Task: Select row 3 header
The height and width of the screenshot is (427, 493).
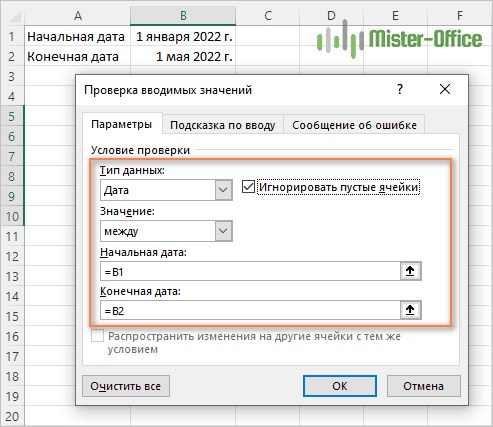Action: coord(12,76)
